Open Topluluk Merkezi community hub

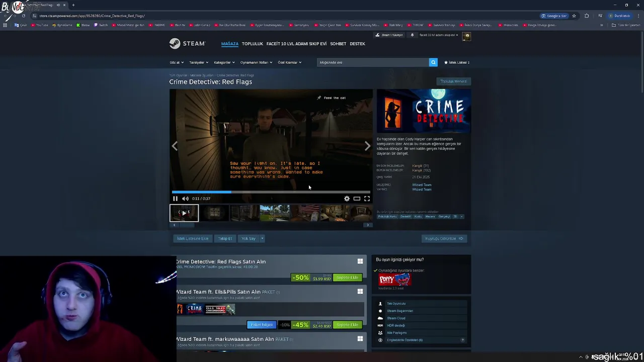[453, 81]
